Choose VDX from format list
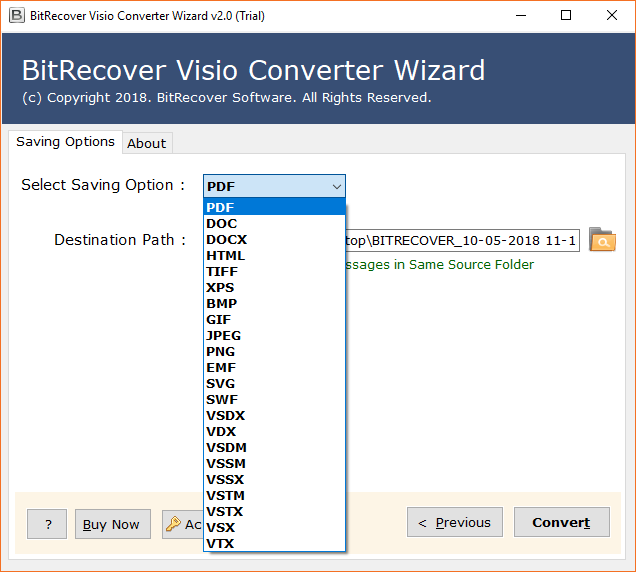Image resolution: width=636 pixels, height=572 pixels. [274, 432]
